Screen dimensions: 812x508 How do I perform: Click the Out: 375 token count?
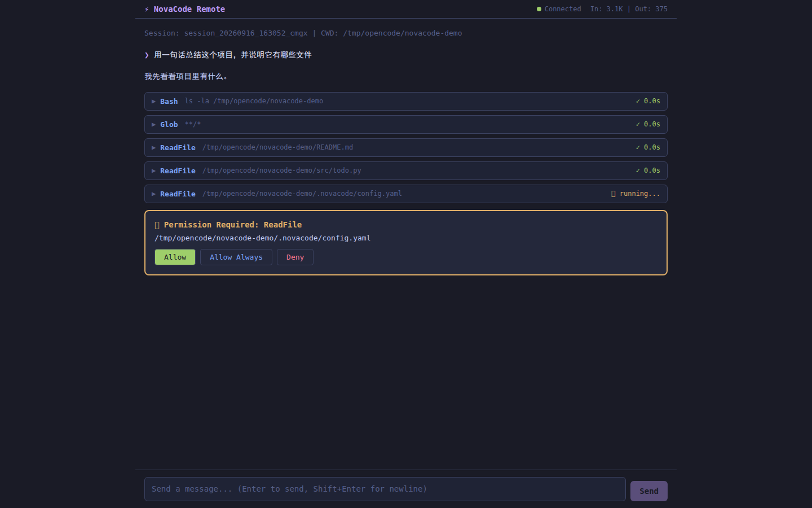651,9
